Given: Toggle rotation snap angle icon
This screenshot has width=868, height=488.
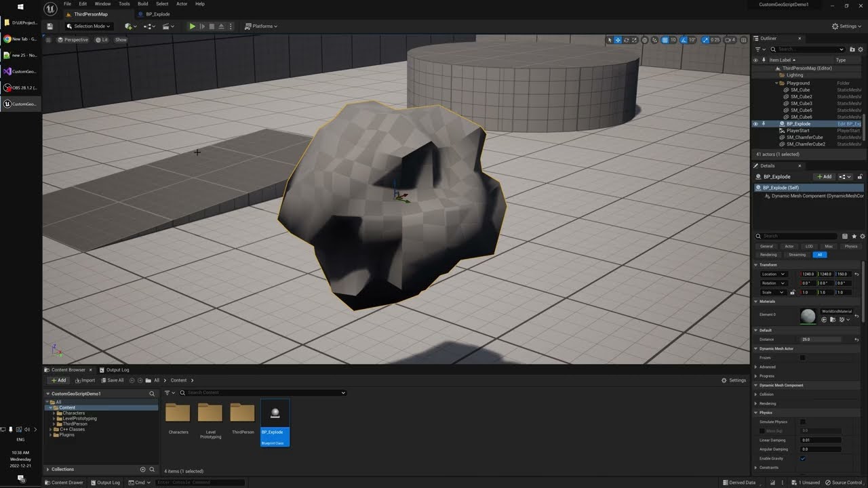Looking at the screenshot, I should click(684, 40).
